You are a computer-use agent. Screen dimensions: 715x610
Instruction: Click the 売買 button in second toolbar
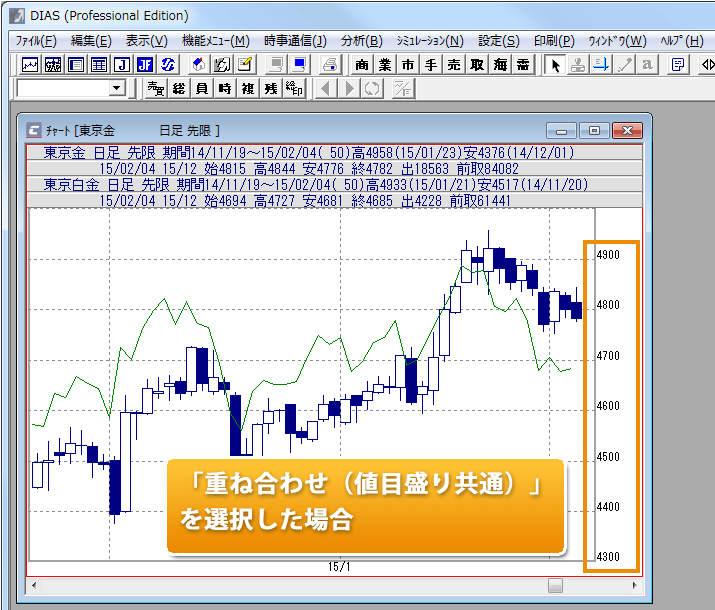pos(155,89)
